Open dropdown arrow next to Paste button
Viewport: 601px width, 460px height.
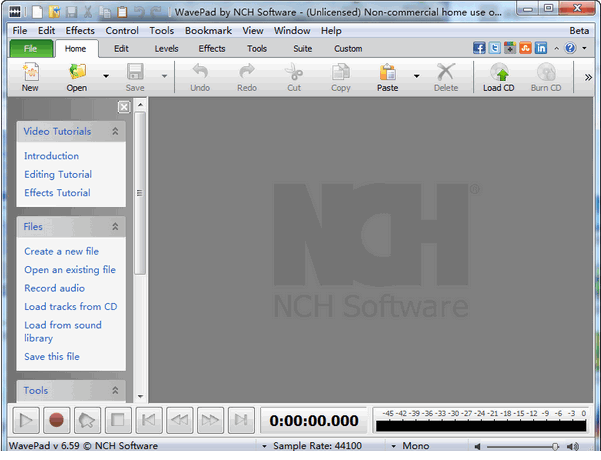pos(417,76)
